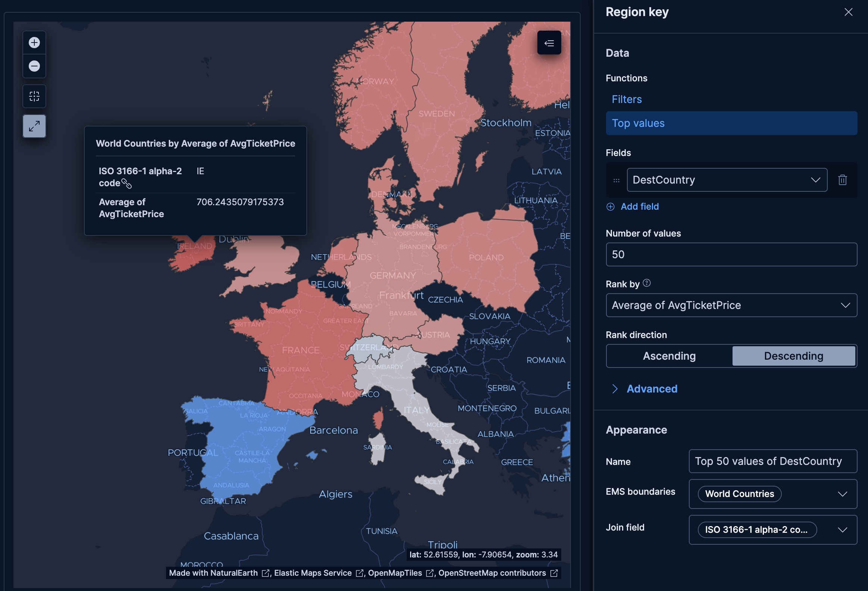Select the Top values function
Image resolution: width=868 pixels, height=591 pixels.
tap(638, 123)
